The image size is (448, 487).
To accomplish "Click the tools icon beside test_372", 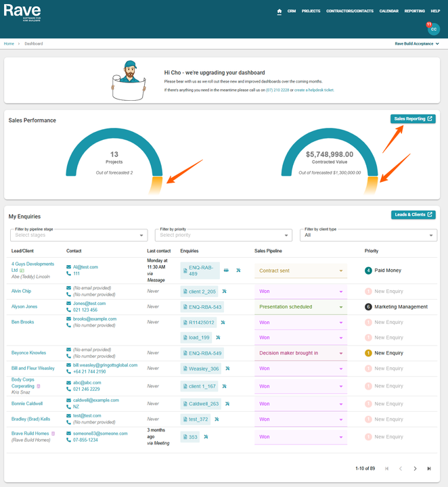I will tap(217, 419).
